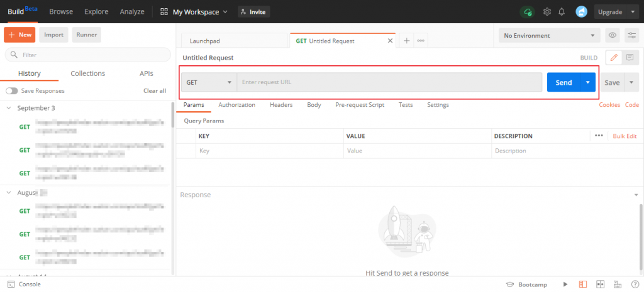644x292 pixels.
Task: Switch to the Launchpad tab
Action: click(234, 41)
